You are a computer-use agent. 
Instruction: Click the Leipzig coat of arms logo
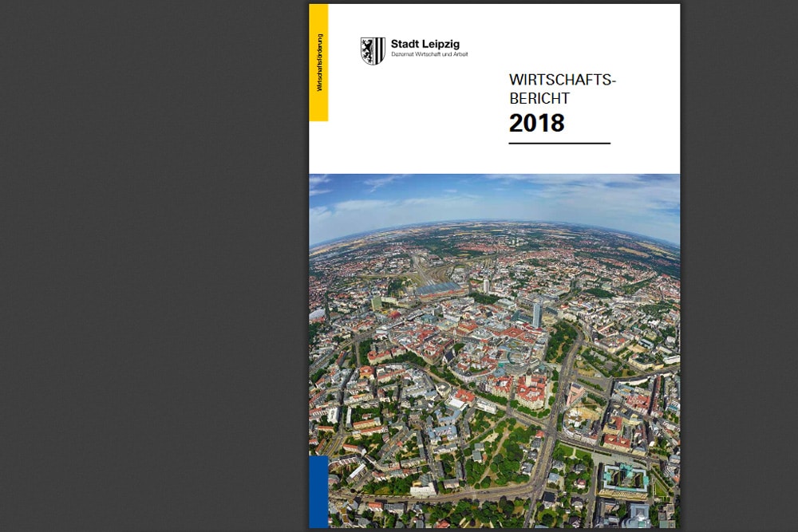[372, 50]
